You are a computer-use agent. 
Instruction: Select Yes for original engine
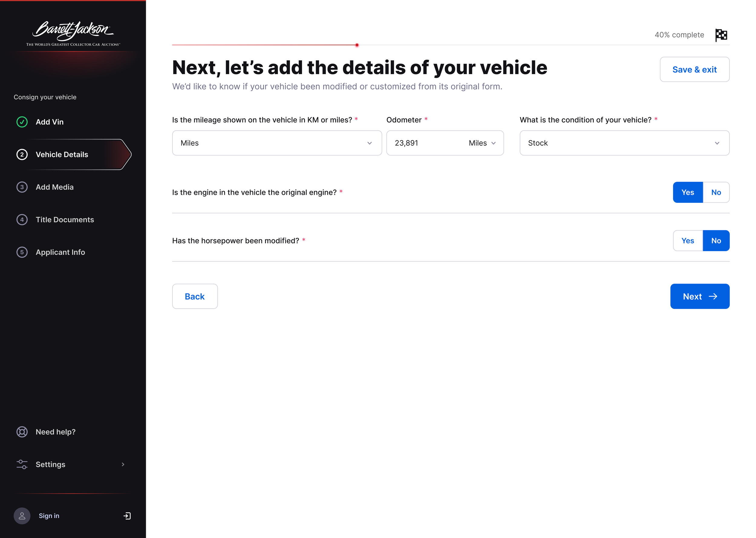(x=687, y=192)
